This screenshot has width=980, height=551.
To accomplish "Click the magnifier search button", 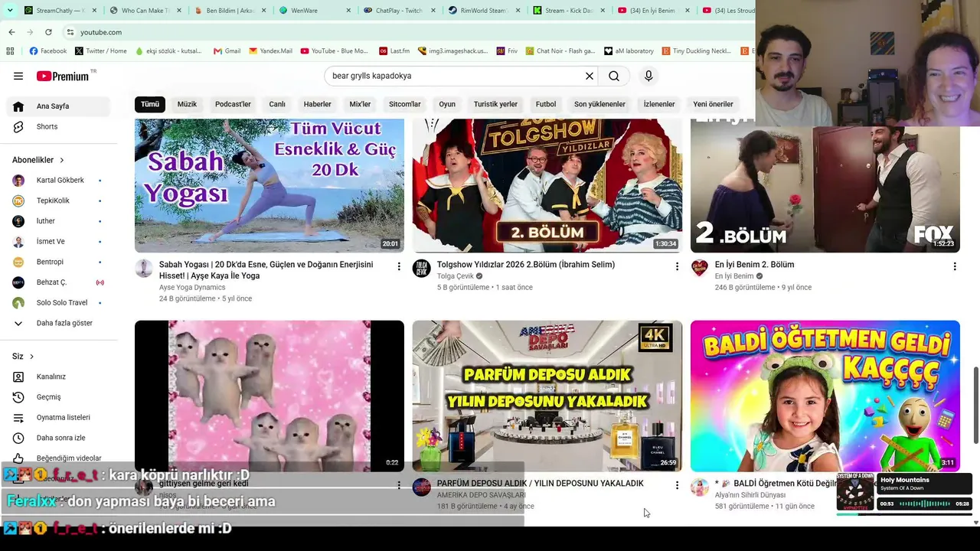I will (x=614, y=76).
